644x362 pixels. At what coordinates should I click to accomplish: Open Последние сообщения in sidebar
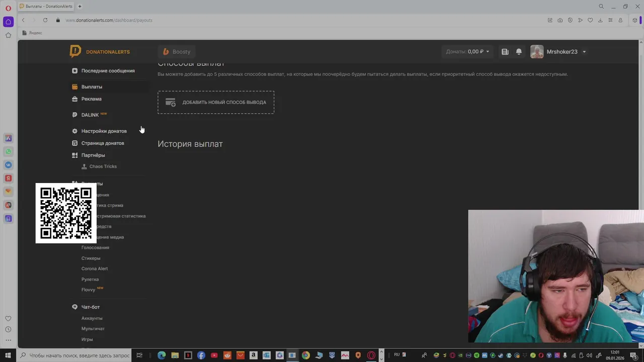tap(108, 71)
